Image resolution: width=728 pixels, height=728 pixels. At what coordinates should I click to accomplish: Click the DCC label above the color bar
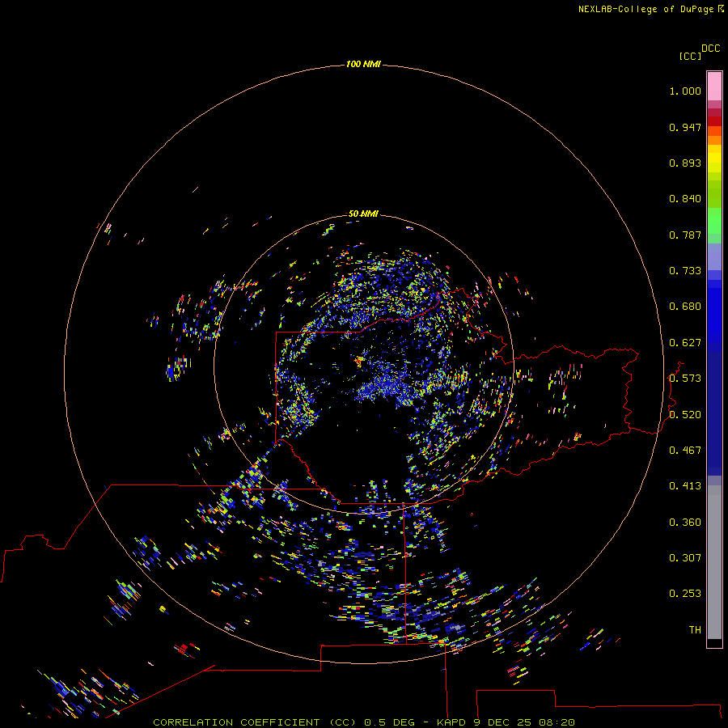(x=710, y=49)
